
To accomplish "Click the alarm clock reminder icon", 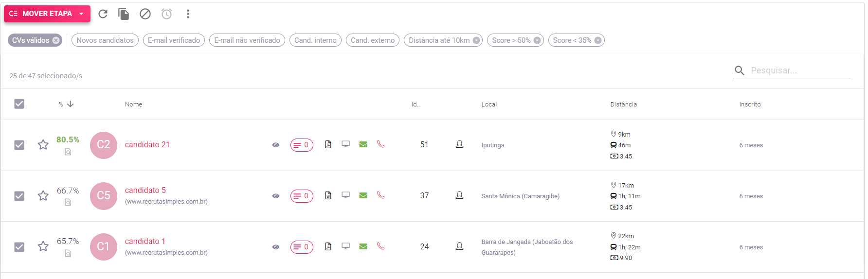I will [166, 14].
